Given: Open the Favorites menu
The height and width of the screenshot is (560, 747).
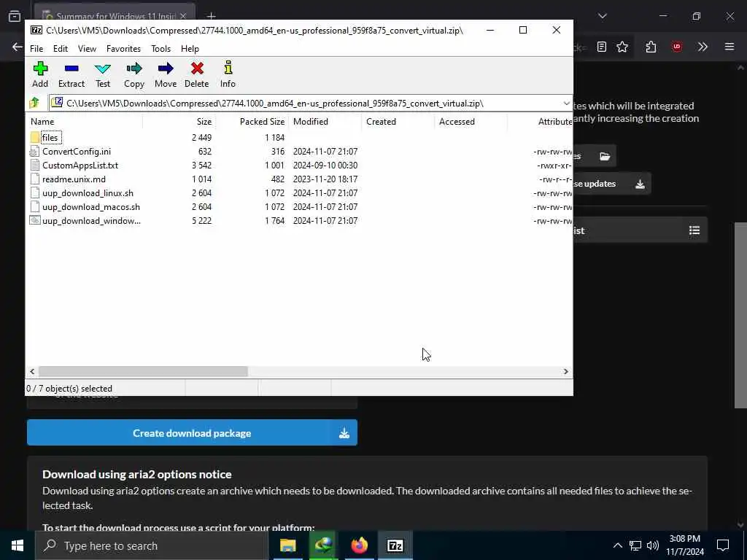Looking at the screenshot, I should 123,49.
